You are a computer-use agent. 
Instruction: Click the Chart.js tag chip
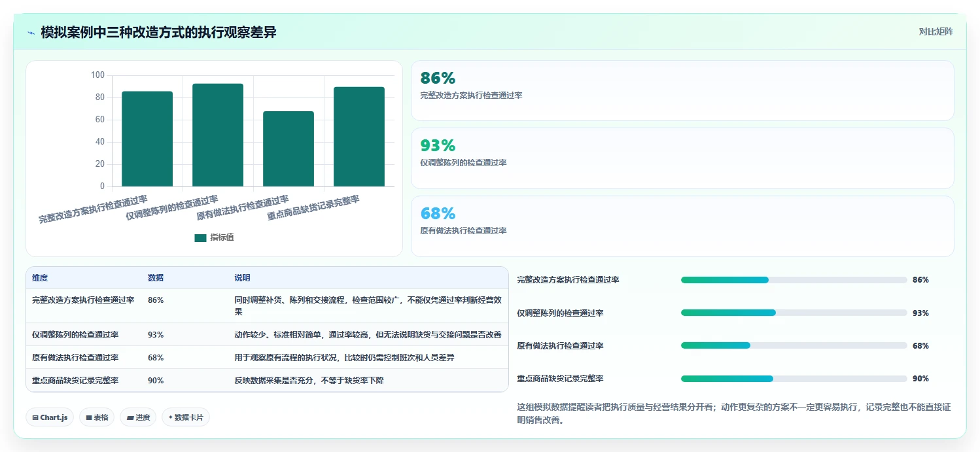click(50, 417)
